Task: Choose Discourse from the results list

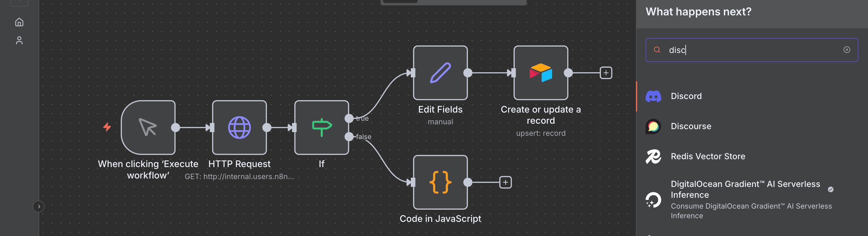Action: (752, 126)
